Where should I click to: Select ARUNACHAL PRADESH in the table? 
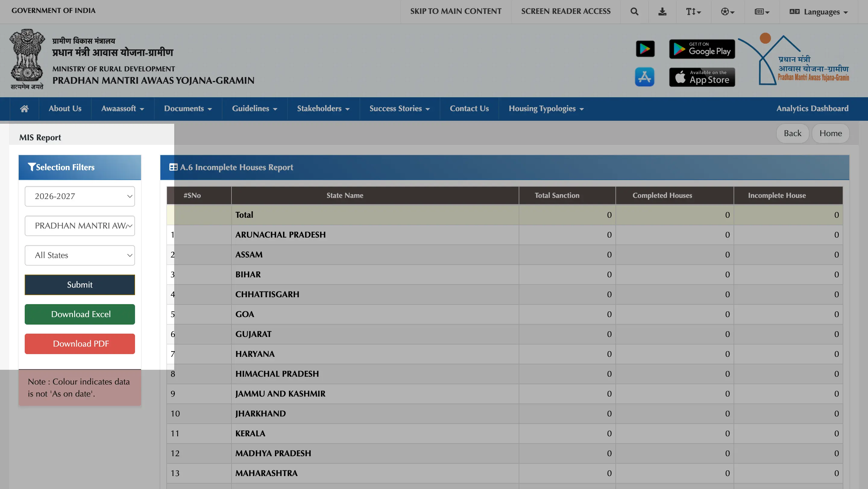tap(280, 235)
